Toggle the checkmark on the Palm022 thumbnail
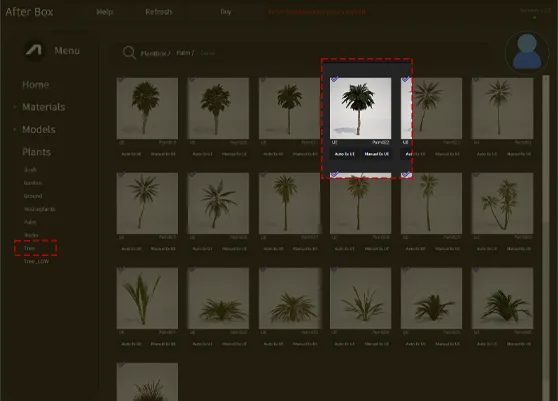The height and width of the screenshot is (401, 558). [335, 79]
